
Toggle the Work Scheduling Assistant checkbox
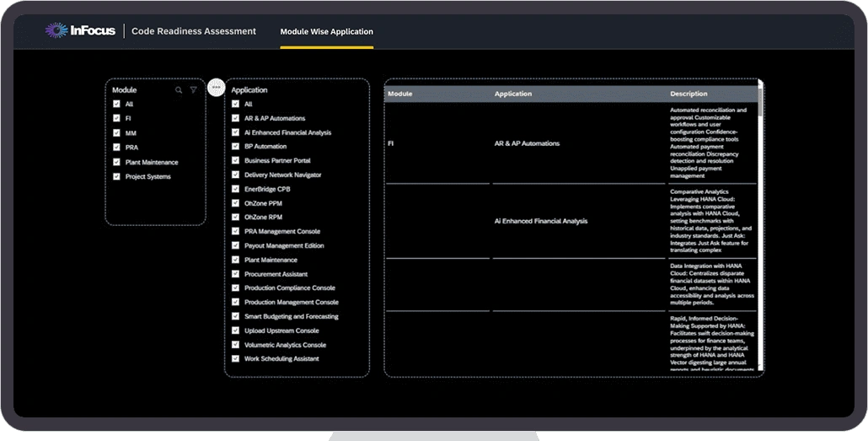[235, 359]
